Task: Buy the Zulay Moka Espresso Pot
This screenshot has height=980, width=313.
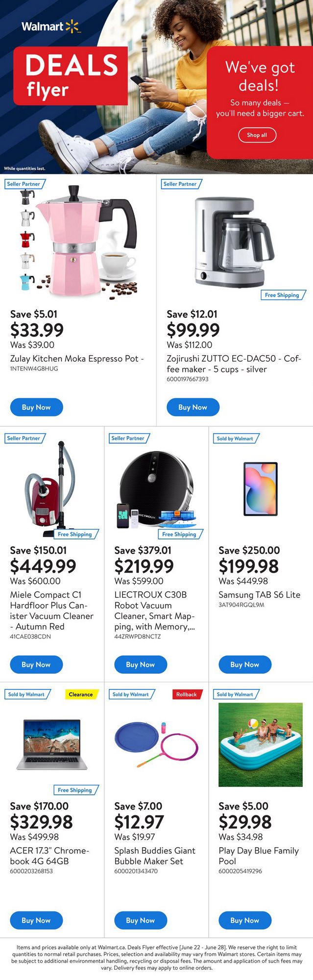Action: click(36, 407)
